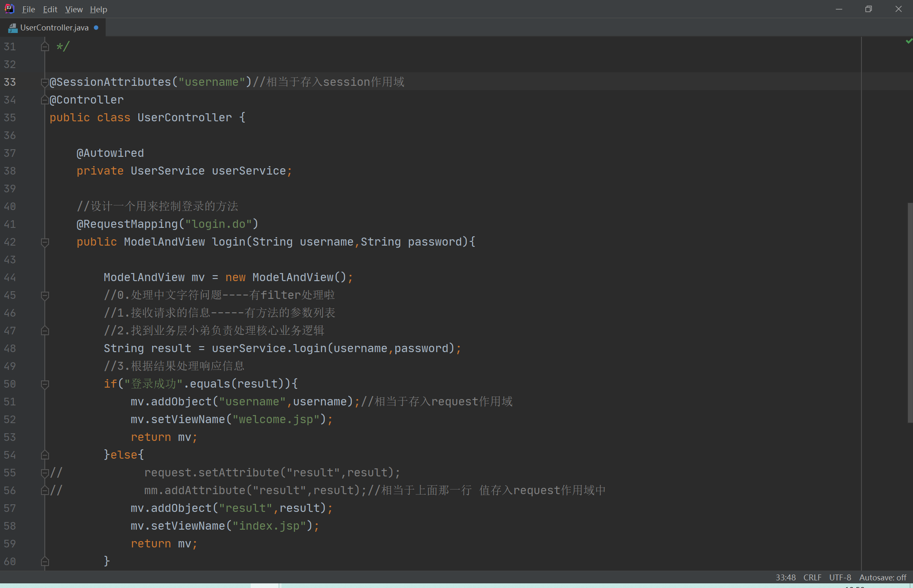Viewport: 913px width, 588px height.
Task: Click the vertical scrollbar thumb
Action: point(910,313)
